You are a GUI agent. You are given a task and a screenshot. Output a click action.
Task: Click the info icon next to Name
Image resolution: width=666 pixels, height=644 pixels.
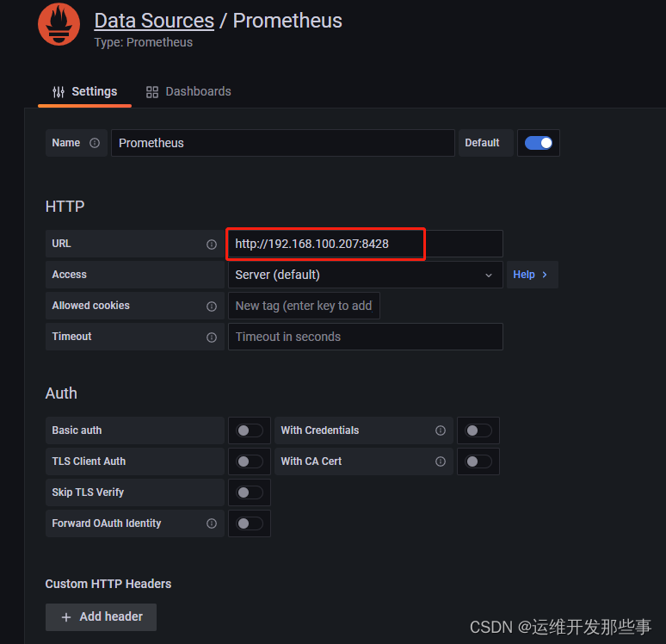click(95, 143)
